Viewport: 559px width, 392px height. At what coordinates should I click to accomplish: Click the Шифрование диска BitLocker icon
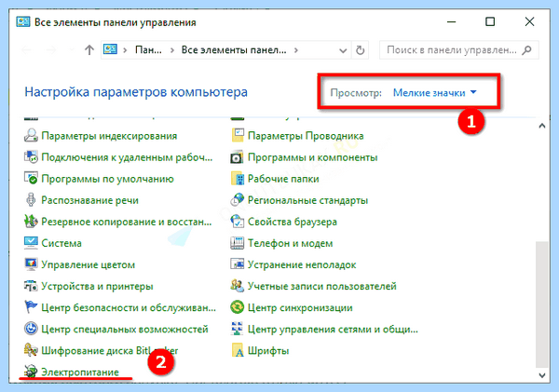pos(31,350)
